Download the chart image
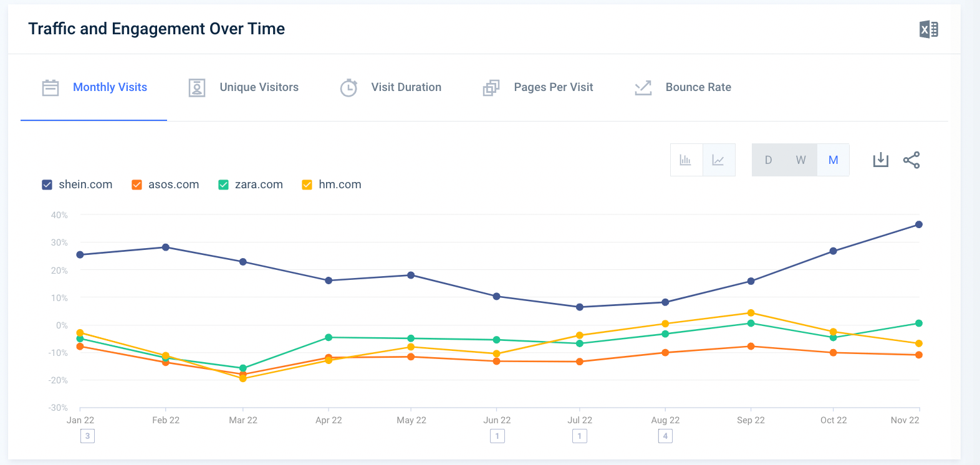This screenshot has height=465, width=980. click(881, 160)
